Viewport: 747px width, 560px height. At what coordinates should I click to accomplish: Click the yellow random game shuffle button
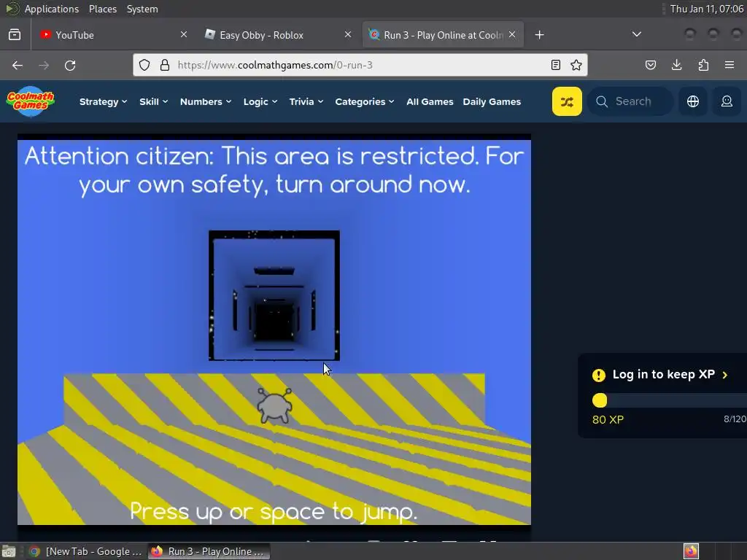click(x=567, y=101)
